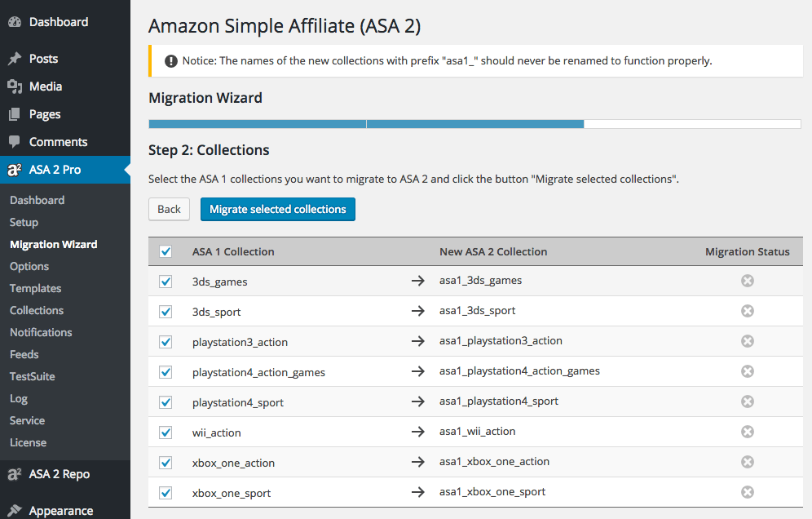Uncheck the playstation4_sport collection

click(x=165, y=401)
